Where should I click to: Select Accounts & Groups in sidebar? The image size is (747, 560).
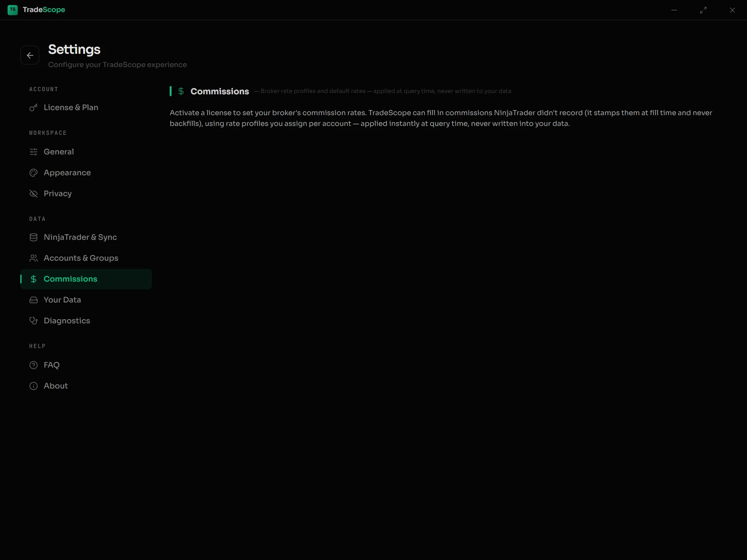(86, 258)
